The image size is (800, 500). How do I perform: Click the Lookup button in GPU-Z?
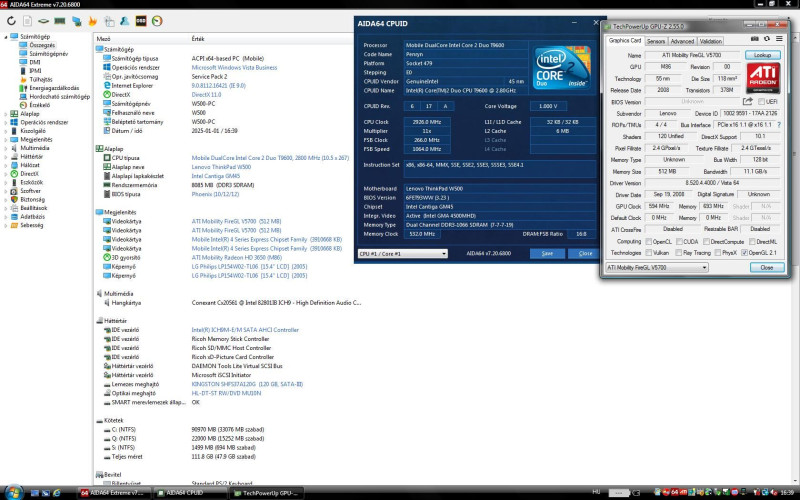pyautogui.click(x=762, y=55)
